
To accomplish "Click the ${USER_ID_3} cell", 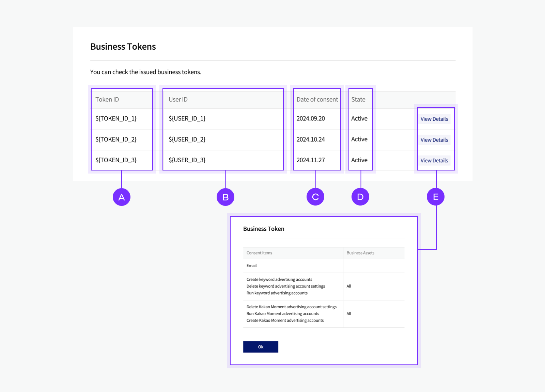I will [187, 160].
